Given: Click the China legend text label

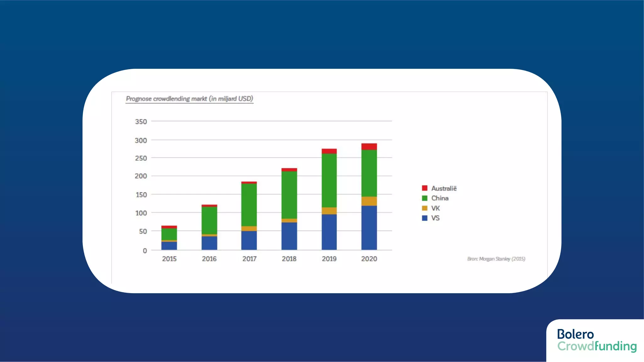Looking at the screenshot, I should [x=440, y=198].
